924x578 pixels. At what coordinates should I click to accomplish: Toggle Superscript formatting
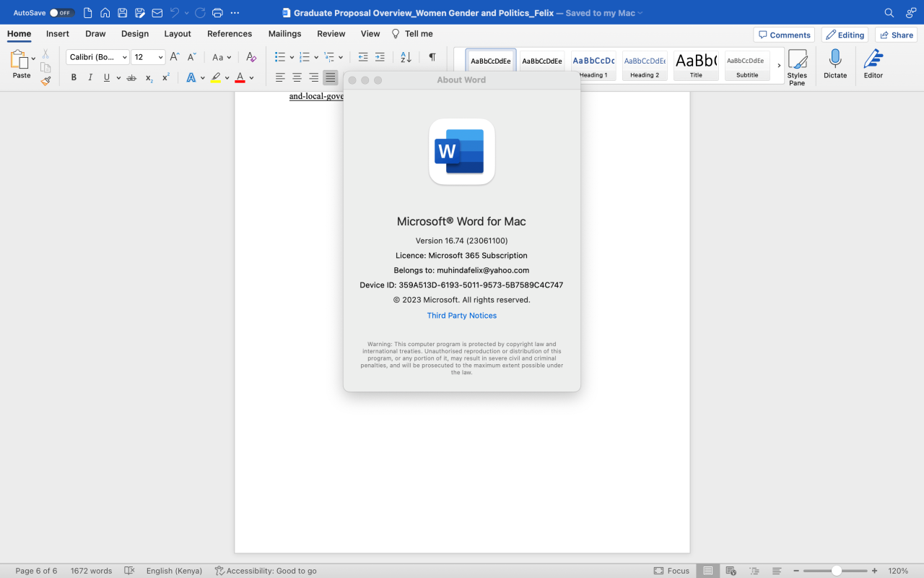pos(166,77)
